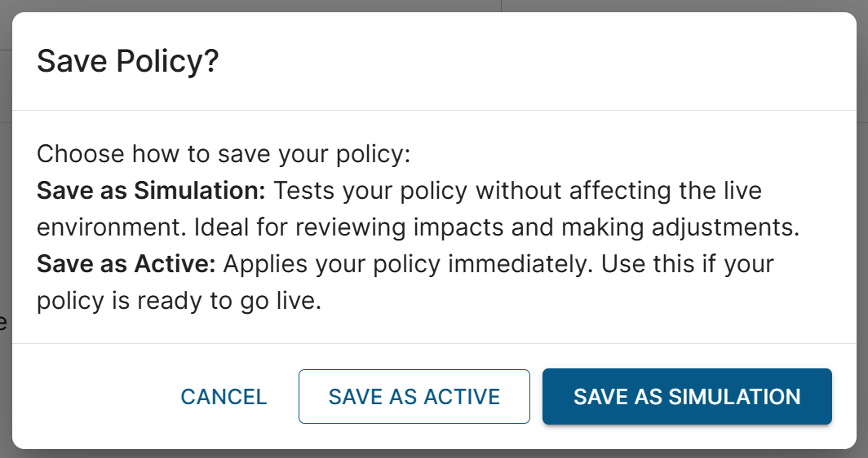868x458 pixels.
Task: Click the 'policy is ready to go live' line
Action: pos(179,302)
